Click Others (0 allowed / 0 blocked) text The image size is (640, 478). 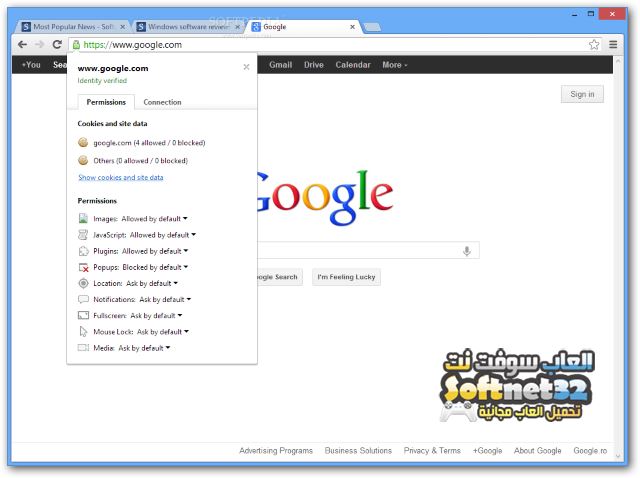click(x=140, y=161)
